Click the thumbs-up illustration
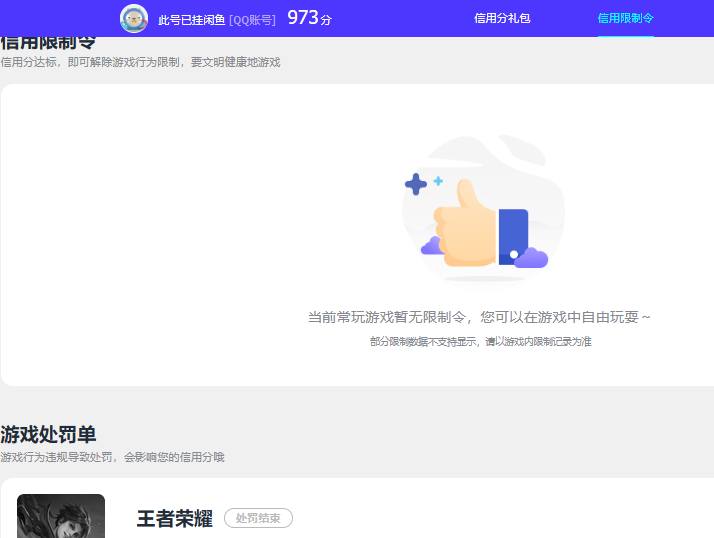This screenshot has width=714, height=538. 482,209
